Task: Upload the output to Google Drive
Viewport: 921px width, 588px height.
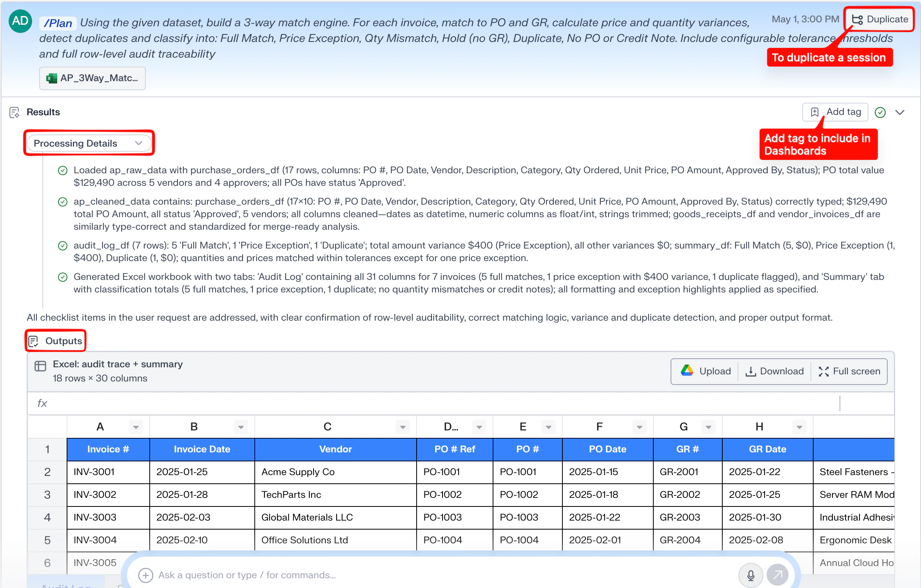Action: pos(706,371)
